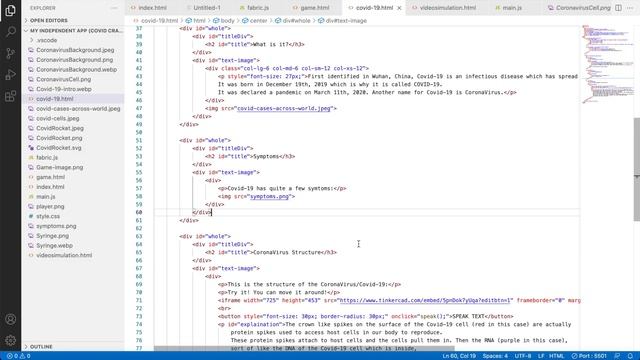The width and height of the screenshot is (640, 360).
Task: Click the Port: 5501 live server status
Action: 589,356
